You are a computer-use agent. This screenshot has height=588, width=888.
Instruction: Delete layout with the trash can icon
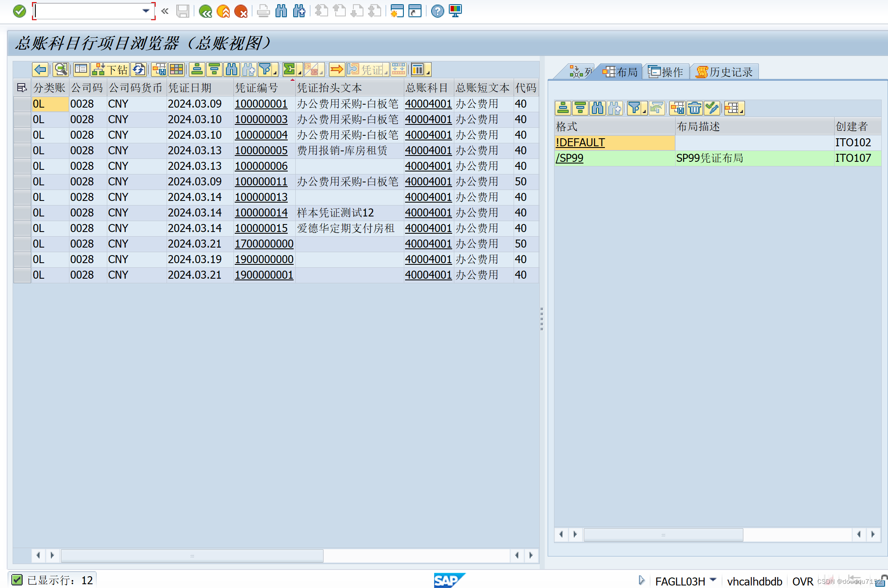coord(695,108)
